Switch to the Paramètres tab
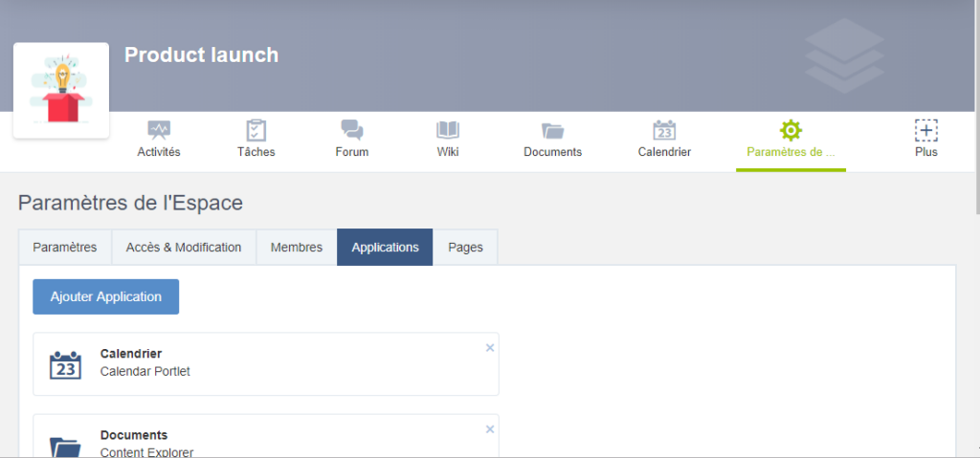The width and height of the screenshot is (980, 458). 65,248
